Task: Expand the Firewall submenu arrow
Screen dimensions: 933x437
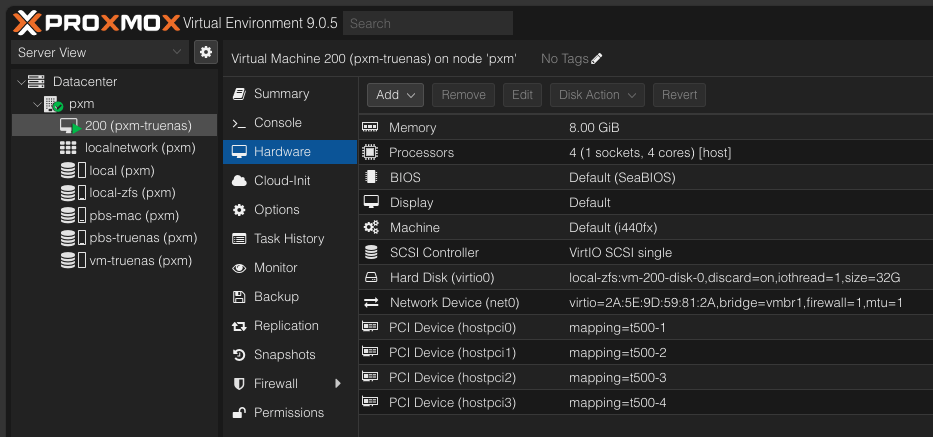Action: point(338,383)
